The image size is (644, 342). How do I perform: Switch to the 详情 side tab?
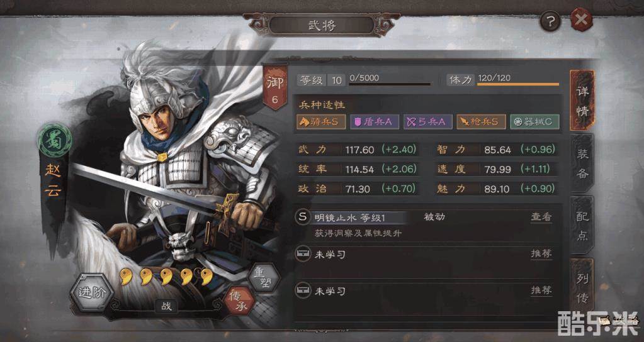(582, 101)
